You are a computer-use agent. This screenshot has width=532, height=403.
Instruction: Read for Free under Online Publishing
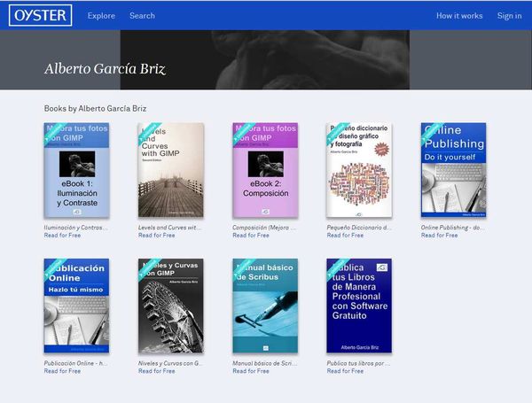[x=440, y=236]
